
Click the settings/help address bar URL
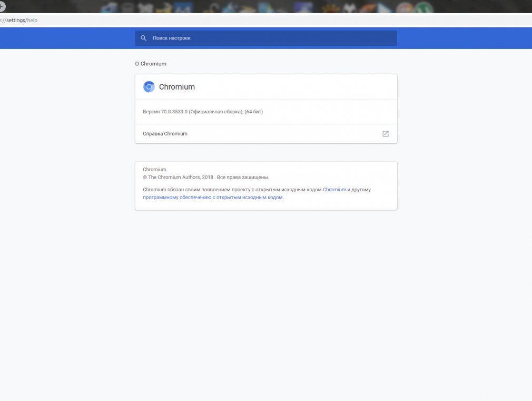[x=18, y=21]
